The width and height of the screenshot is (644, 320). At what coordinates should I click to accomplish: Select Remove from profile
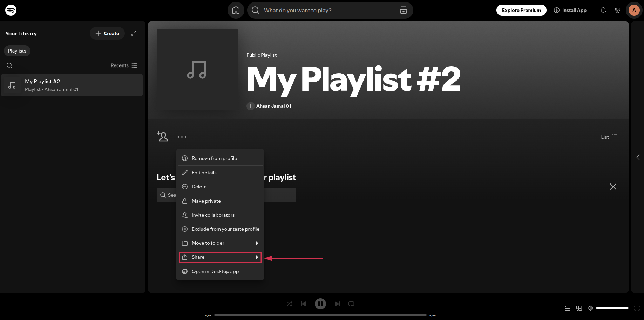coord(220,158)
